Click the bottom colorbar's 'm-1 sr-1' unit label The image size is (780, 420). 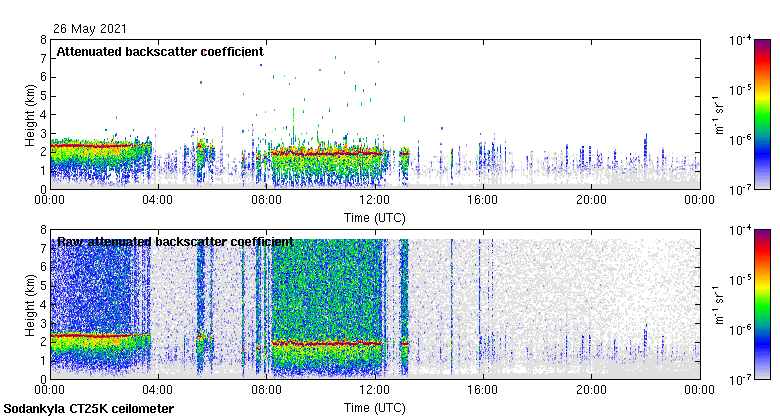click(719, 305)
